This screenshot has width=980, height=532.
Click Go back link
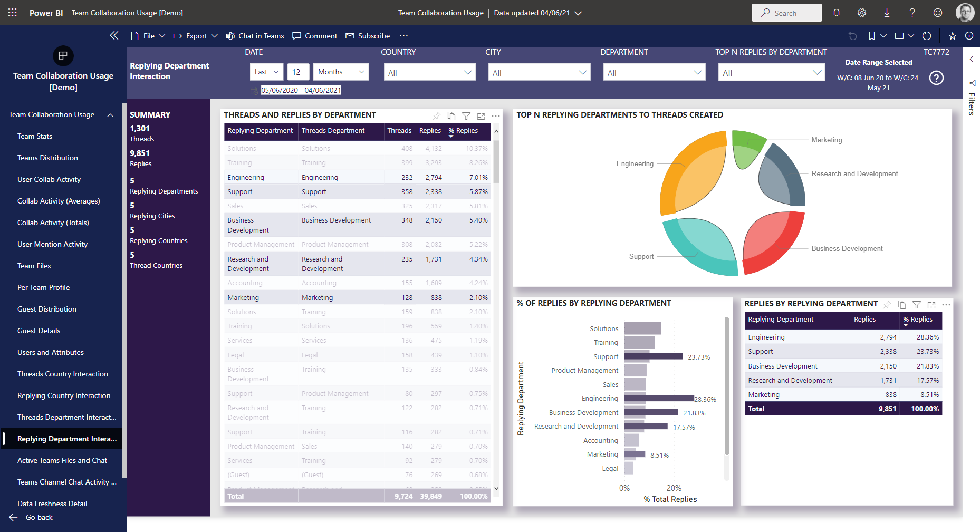(31, 517)
